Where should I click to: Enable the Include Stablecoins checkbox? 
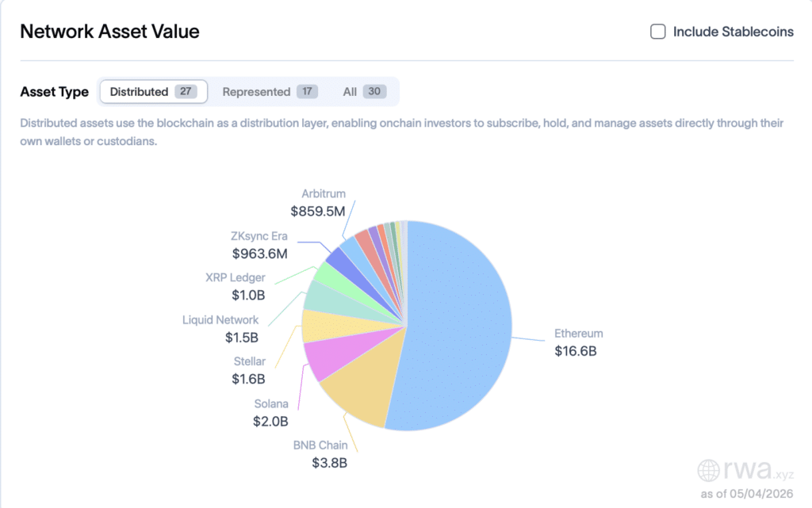[x=657, y=32]
